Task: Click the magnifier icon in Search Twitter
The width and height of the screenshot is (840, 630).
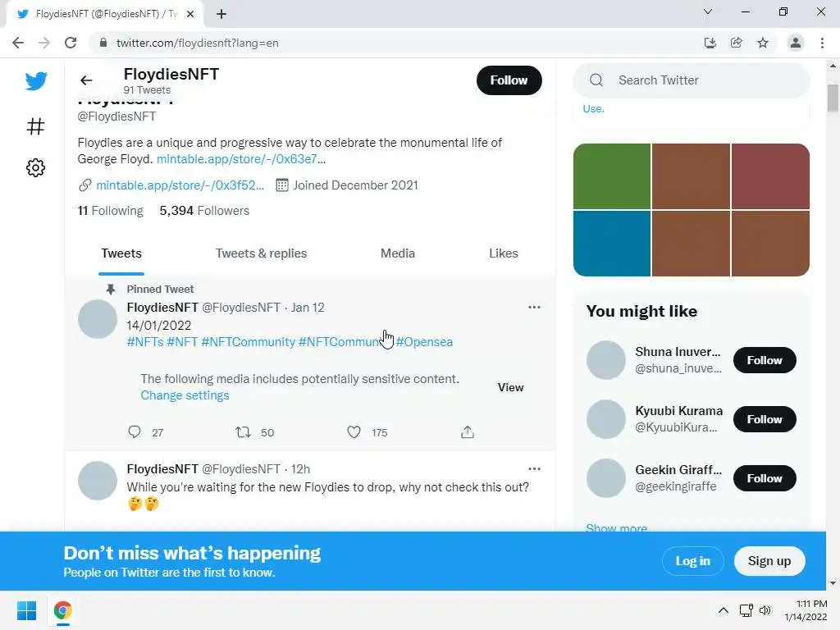Action: pos(596,80)
